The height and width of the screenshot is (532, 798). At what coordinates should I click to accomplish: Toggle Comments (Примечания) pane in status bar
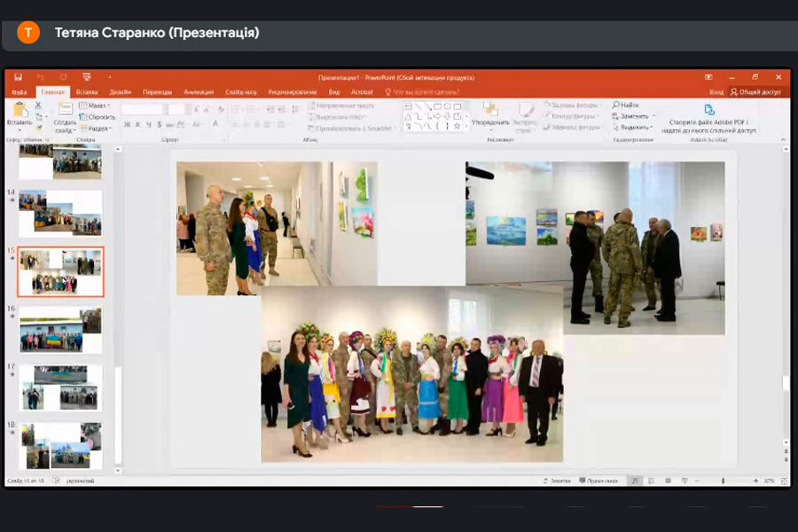[598, 481]
